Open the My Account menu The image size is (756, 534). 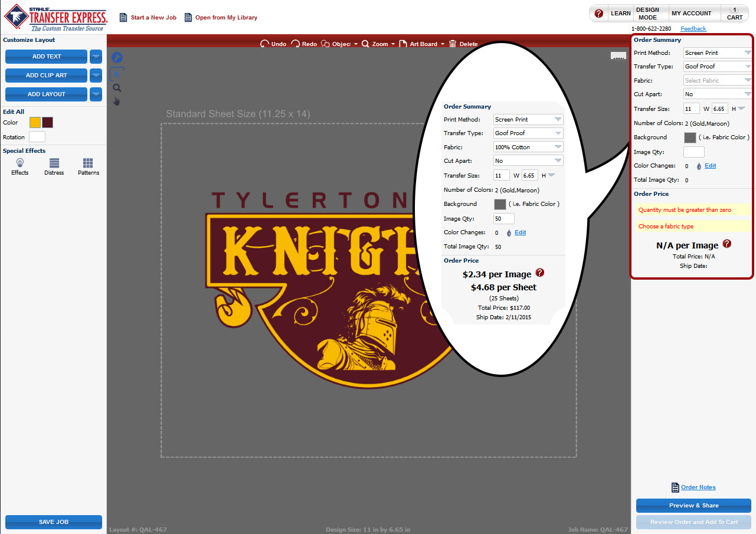coord(694,12)
